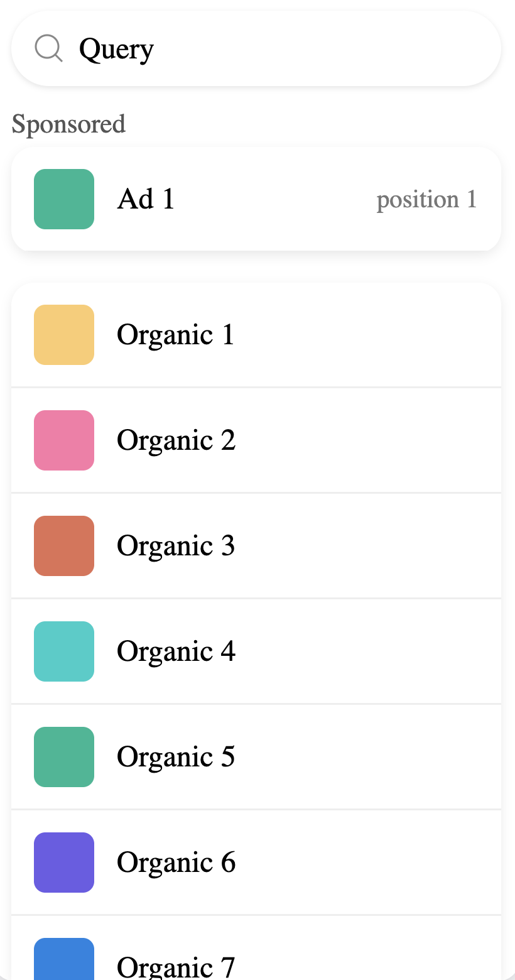
Task: Select the Organic 3 result text
Action: click(x=176, y=546)
